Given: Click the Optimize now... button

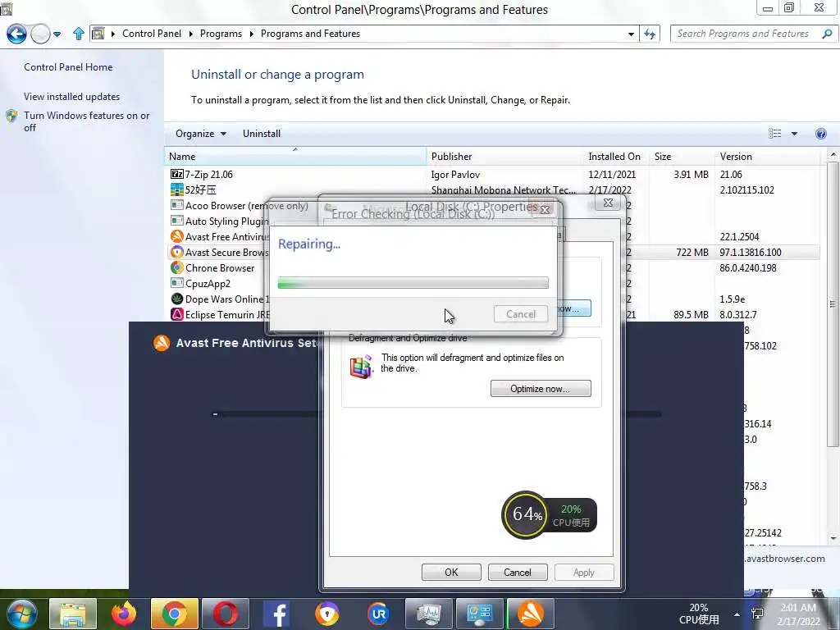Looking at the screenshot, I should 541,389.
